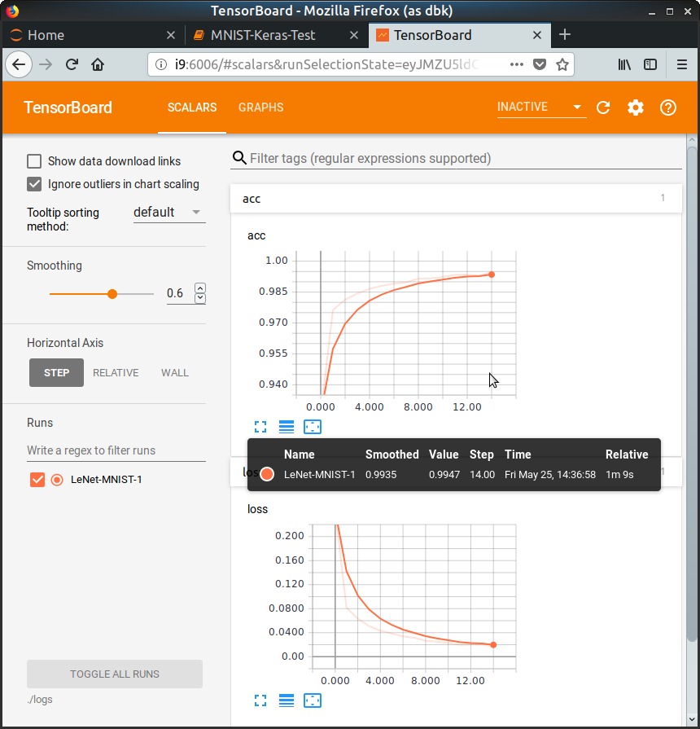700x729 pixels.
Task: Uncheck the LeNet-MNIST-1 run checkbox
Action: coord(37,480)
